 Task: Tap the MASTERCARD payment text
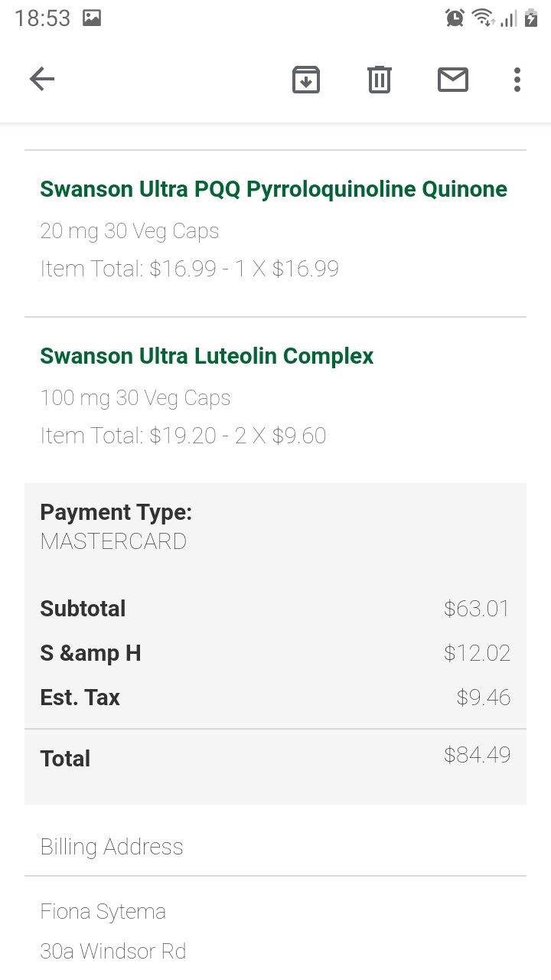(113, 541)
